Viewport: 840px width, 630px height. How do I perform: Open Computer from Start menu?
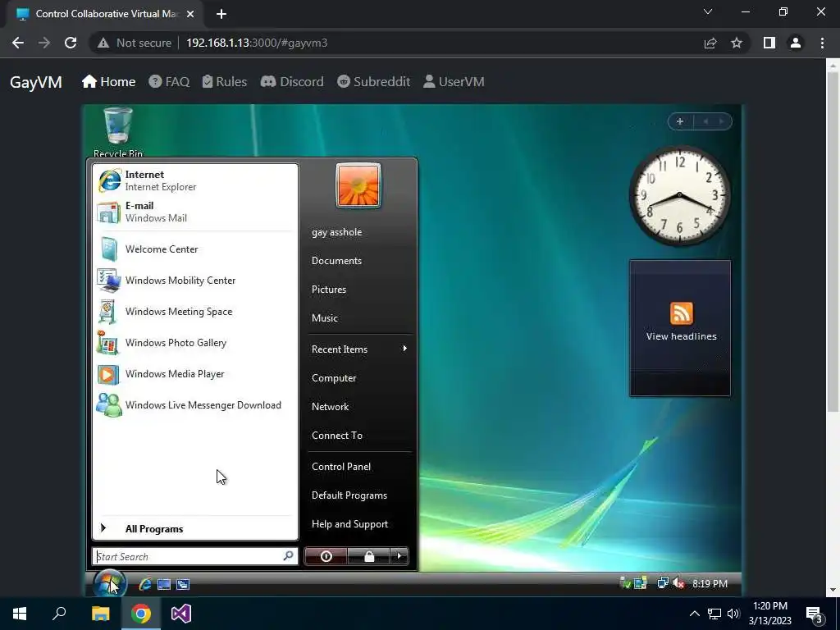334,378
